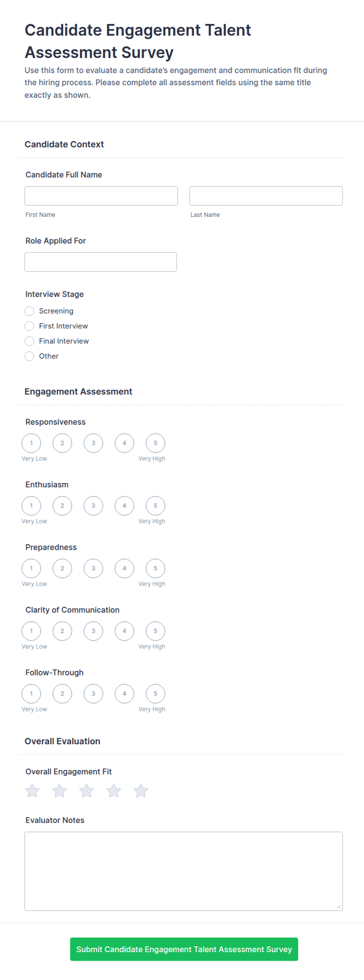Click the fourth star rating
The image size is (364, 980).
114,790
